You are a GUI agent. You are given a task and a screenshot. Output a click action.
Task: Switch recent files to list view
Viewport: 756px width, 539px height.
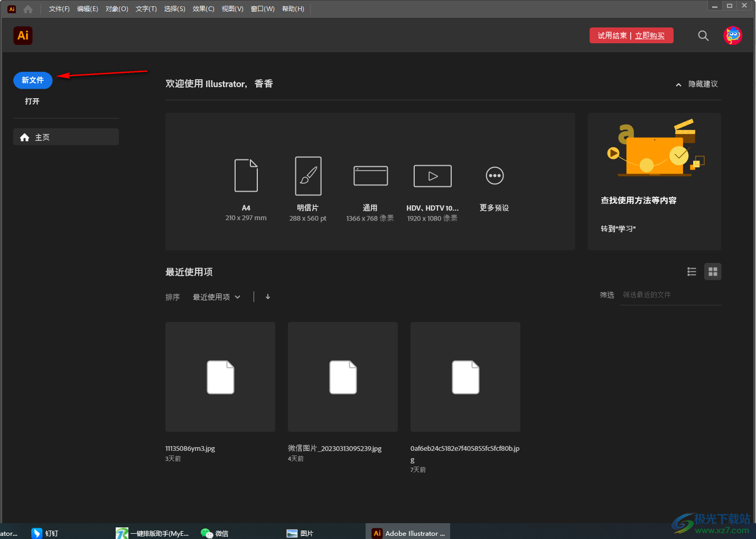(x=692, y=271)
